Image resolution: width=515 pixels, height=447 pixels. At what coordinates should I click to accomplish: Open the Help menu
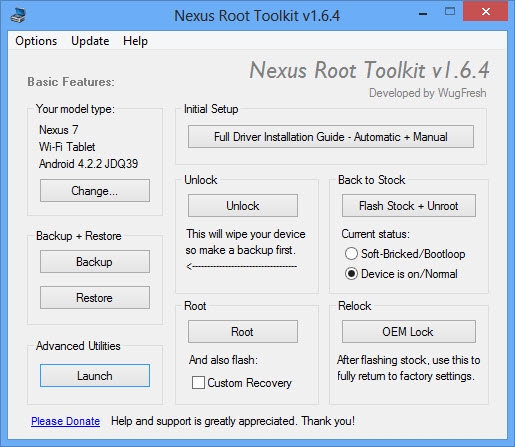pyautogui.click(x=135, y=41)
